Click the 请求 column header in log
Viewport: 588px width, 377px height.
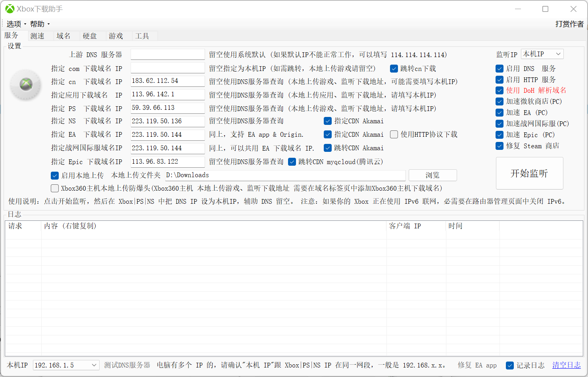point(23,226)
